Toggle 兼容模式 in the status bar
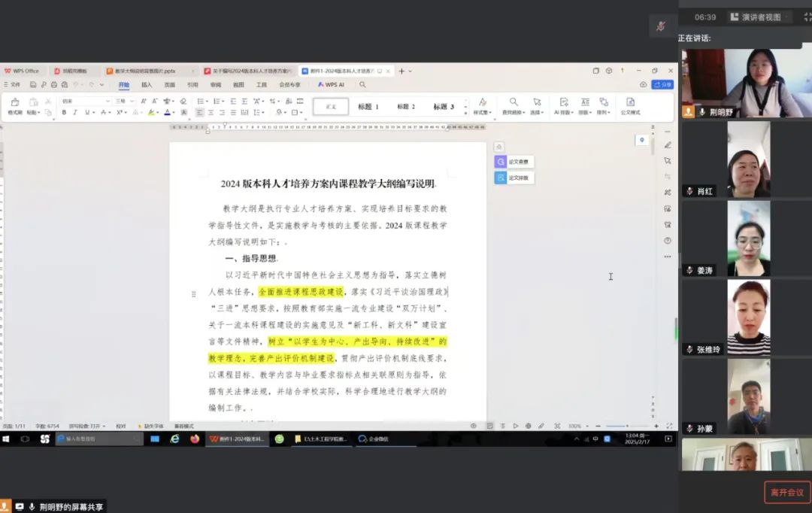The width and height of the screenshot is (812, 513). [x=184, y=426]
